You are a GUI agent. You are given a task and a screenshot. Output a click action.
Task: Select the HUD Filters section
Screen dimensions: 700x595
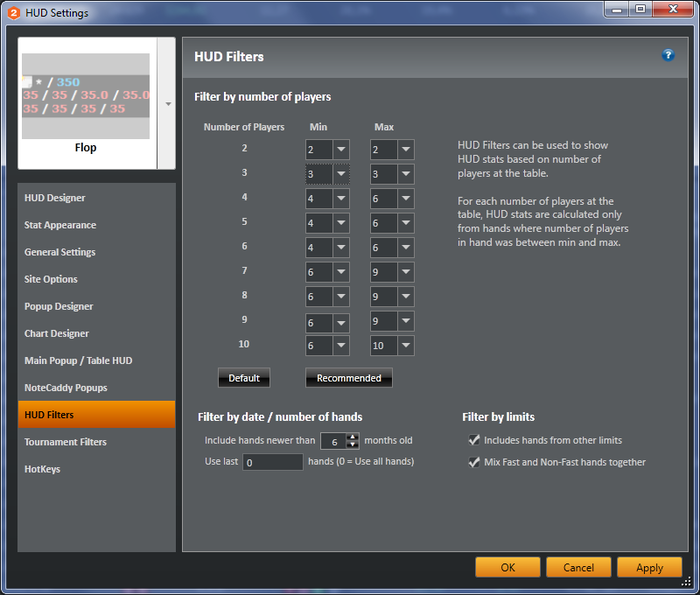[x=96, y=415]
